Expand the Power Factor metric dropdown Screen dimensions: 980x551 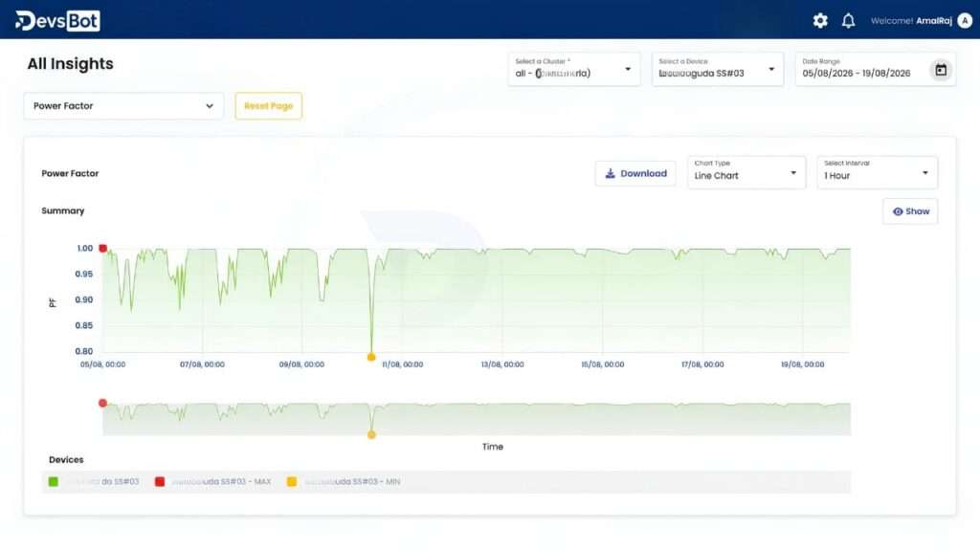point(123,106)
